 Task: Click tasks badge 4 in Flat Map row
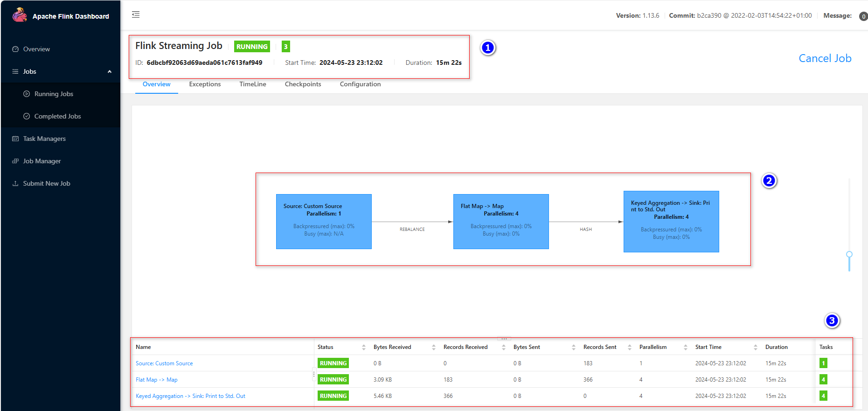823,380
